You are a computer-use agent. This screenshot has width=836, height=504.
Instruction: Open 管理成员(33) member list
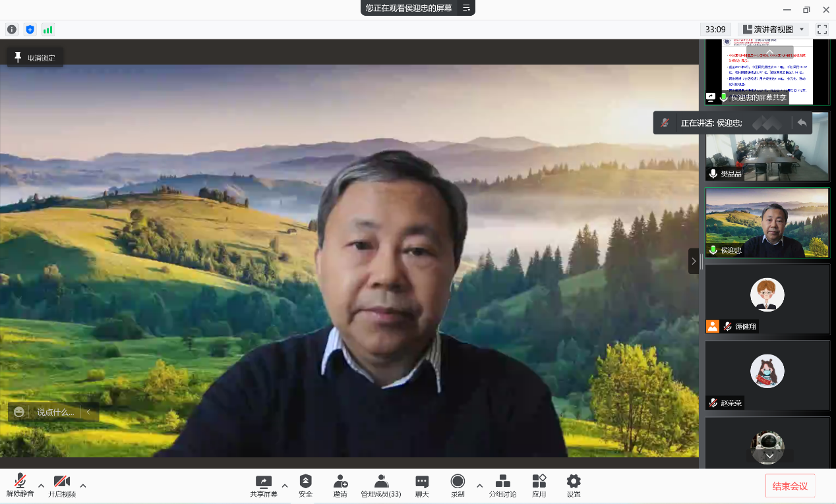380,486
